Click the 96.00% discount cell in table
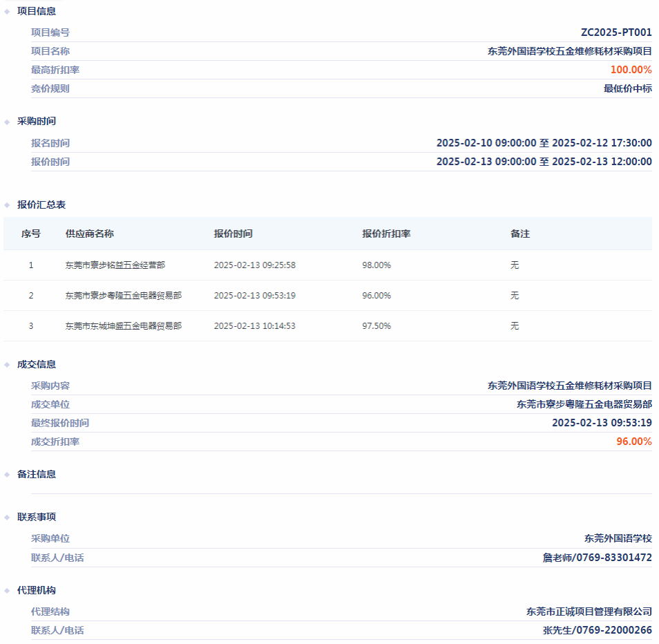The image size is (659, 644). click(376, 296)
